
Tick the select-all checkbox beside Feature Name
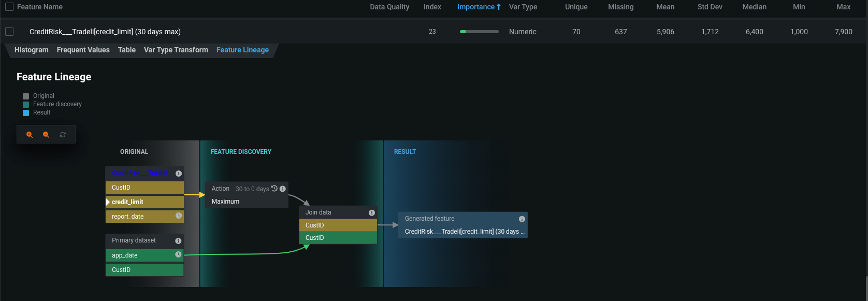tap(9, 7)
